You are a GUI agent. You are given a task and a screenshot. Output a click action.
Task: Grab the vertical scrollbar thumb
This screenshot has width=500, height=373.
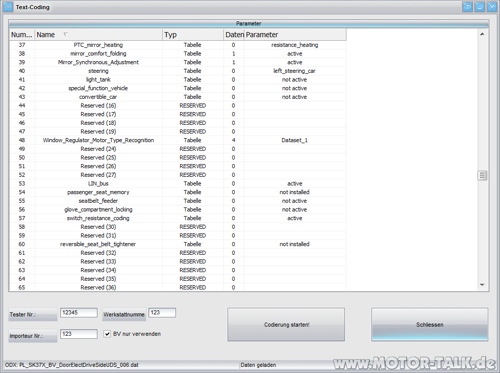[482, 175]
